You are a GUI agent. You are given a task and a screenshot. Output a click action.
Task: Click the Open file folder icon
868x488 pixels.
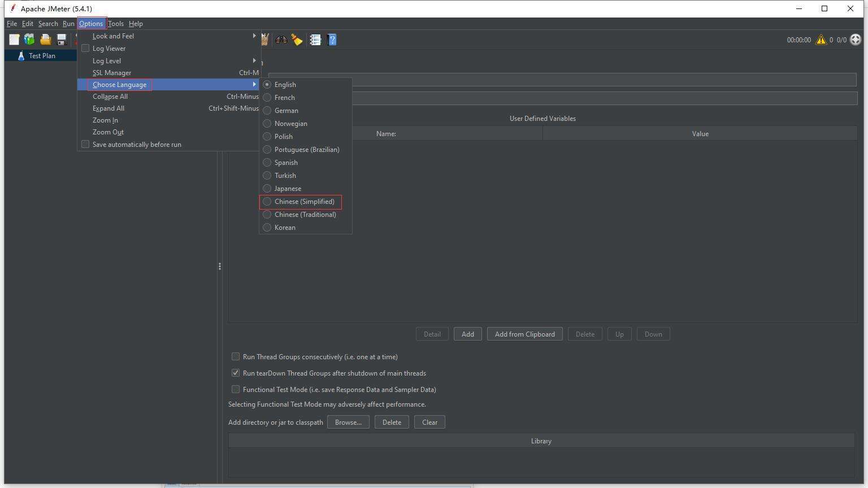45,40
